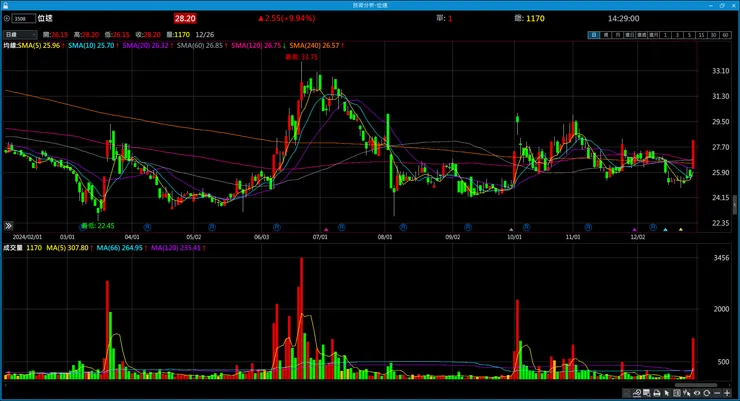This screenshot has width=740, height=401.
Task: Click the eye view icon in bottom toolbar
Action: pyautogui.click(x=697, y=393)
